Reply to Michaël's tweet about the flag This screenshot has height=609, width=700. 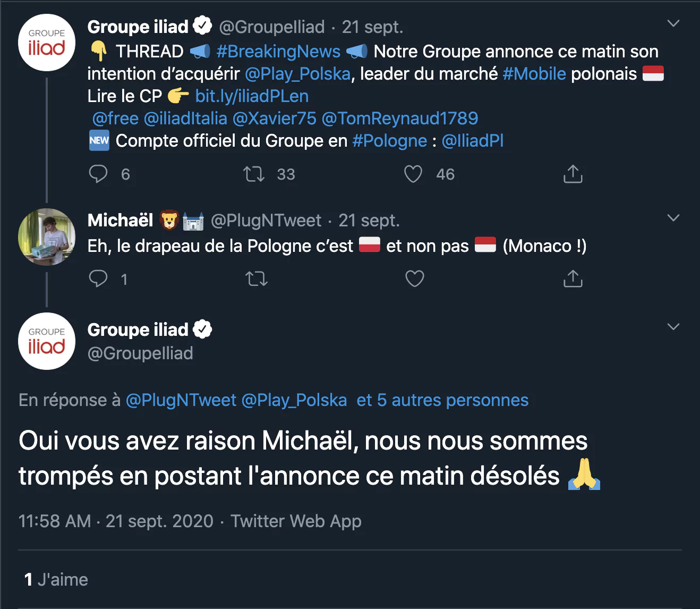[x=98, y=278]
